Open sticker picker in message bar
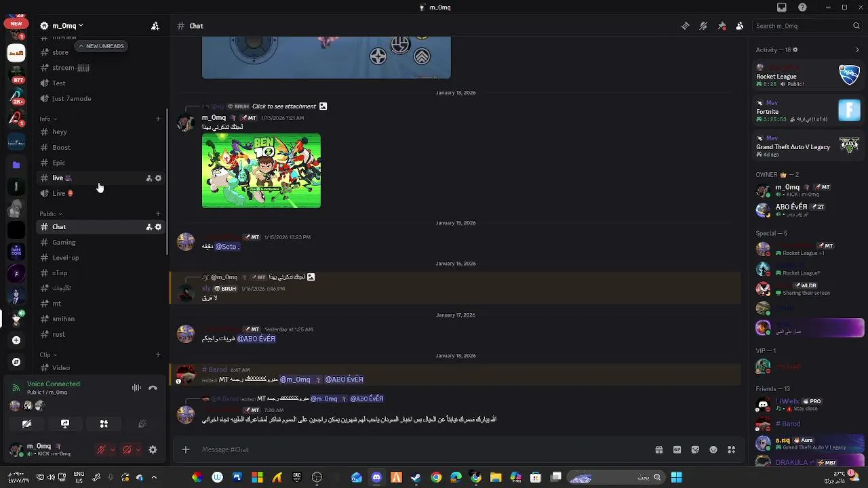This screenshot has width=868, height=488. tap(695, 449)
